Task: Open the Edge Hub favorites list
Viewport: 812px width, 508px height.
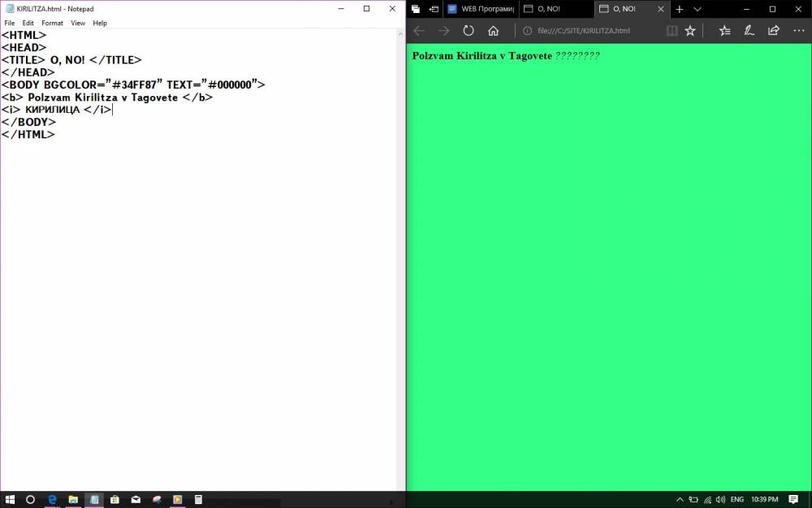Action: tap(725, 31)
